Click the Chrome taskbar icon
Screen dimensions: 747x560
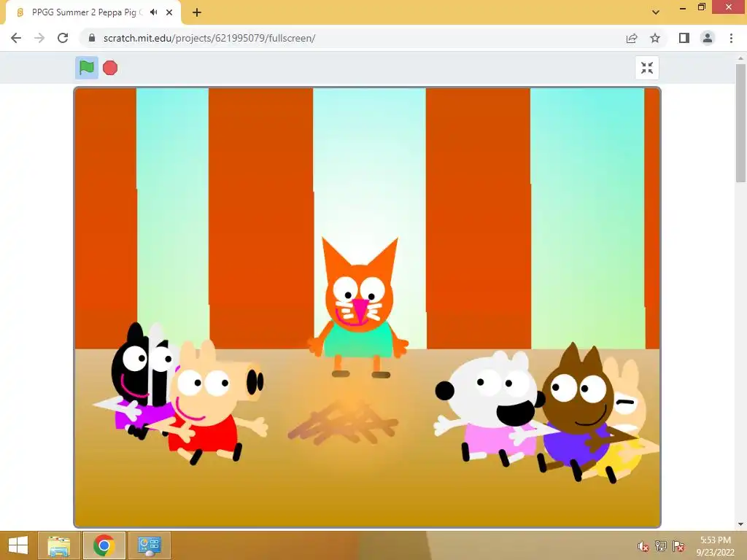point(104,545)
